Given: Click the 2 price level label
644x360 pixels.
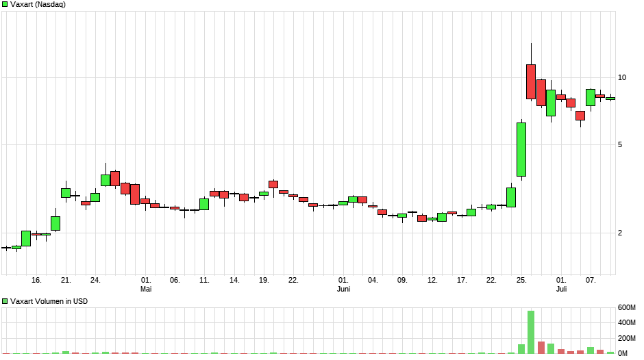Looking at the screenshot, I should pos(620,233).
